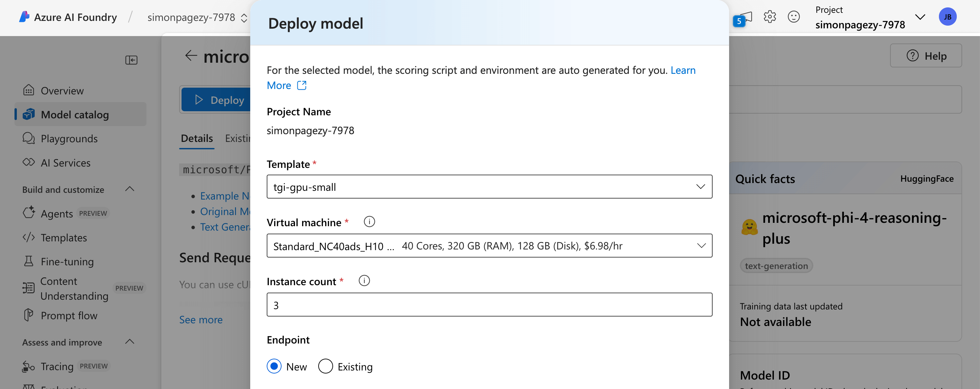
Task: Open Content Understanding in sidebar
Action: click(80, 288)
